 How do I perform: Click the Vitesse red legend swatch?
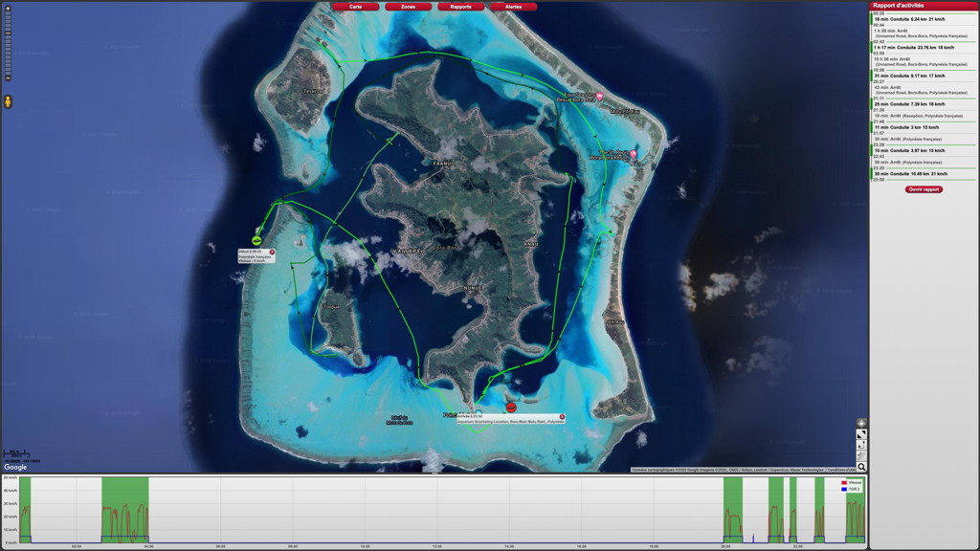point(844,483)
